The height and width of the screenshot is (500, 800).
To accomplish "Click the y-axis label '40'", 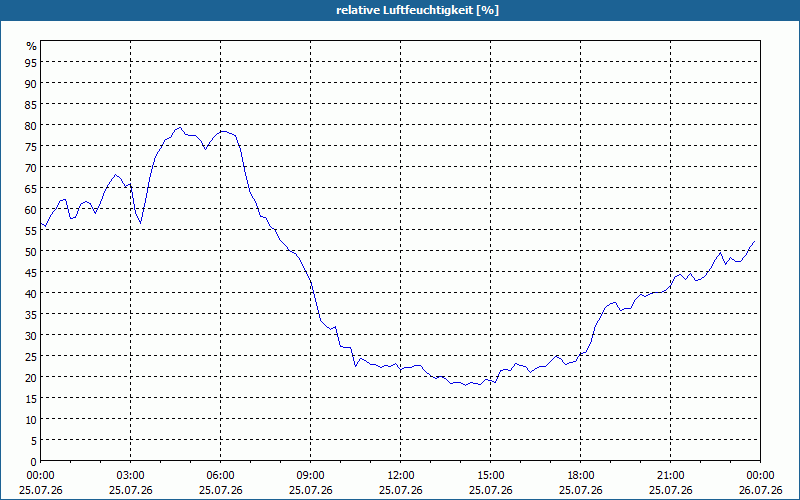I will tap(31, 294).
